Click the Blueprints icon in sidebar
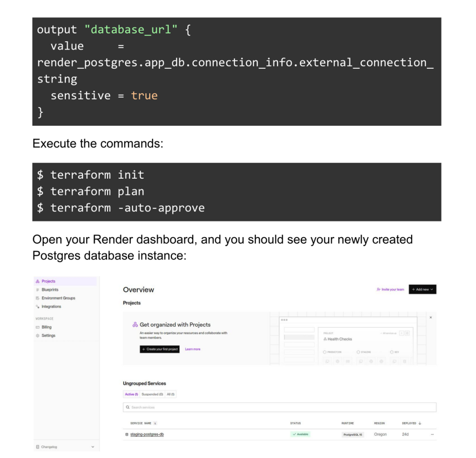This screenshot has height=458, width=476. point(37,290)
